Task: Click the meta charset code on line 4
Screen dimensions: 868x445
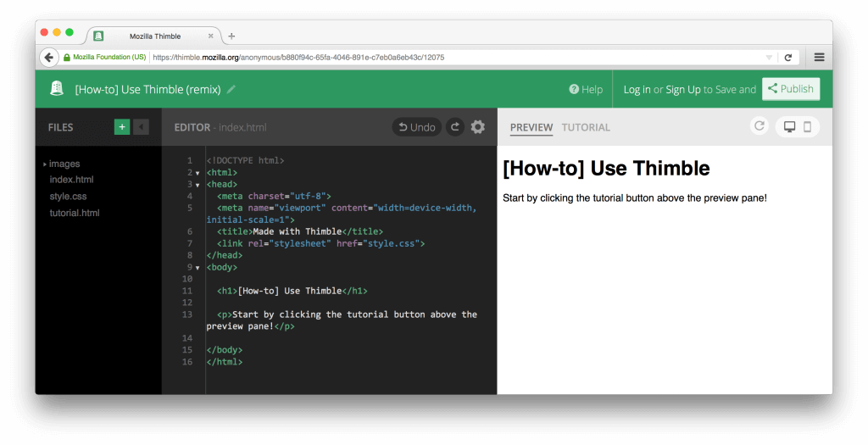Action: [274, 196]
